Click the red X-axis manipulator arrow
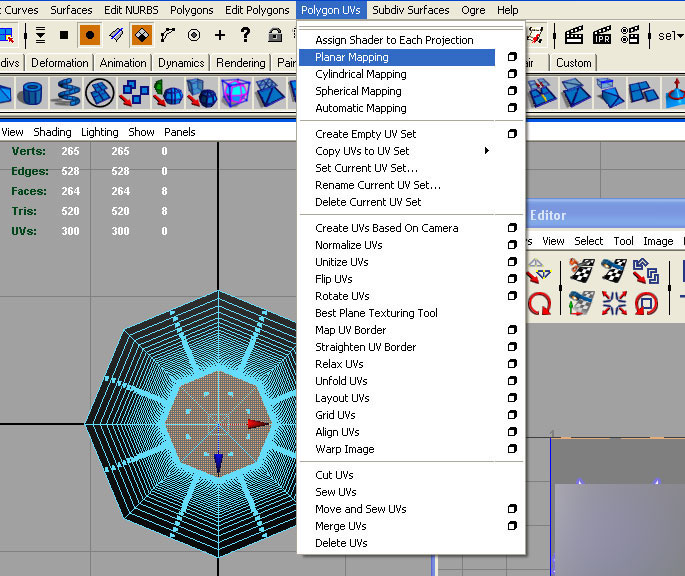Screen dimensions: 685x576 (x=258, y=423)
